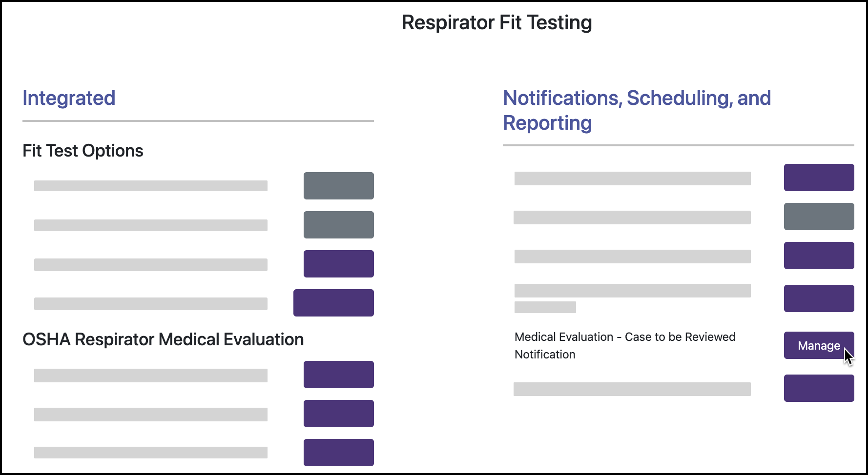Click the Integrated section heading
The width and height of the screenshot is (868, 475).
click(x=69, y=99)
